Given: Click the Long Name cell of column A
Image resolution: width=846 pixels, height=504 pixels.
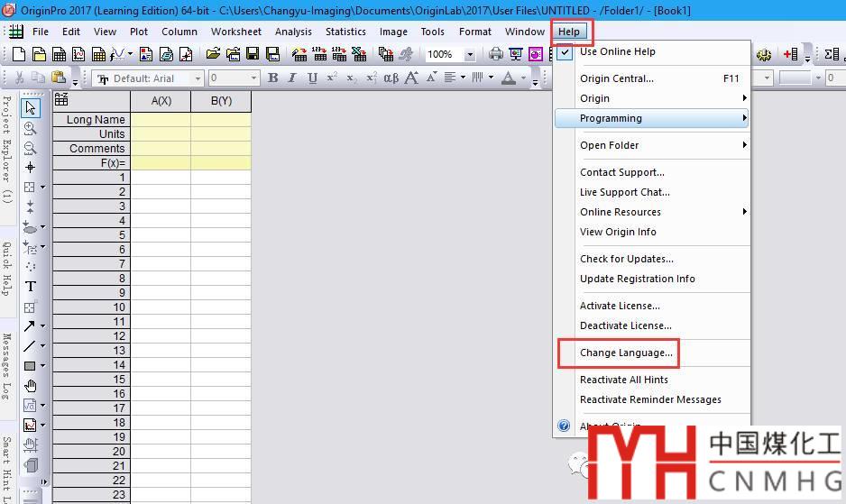Looking at the screenshot, I should click(x=161, y=119).
